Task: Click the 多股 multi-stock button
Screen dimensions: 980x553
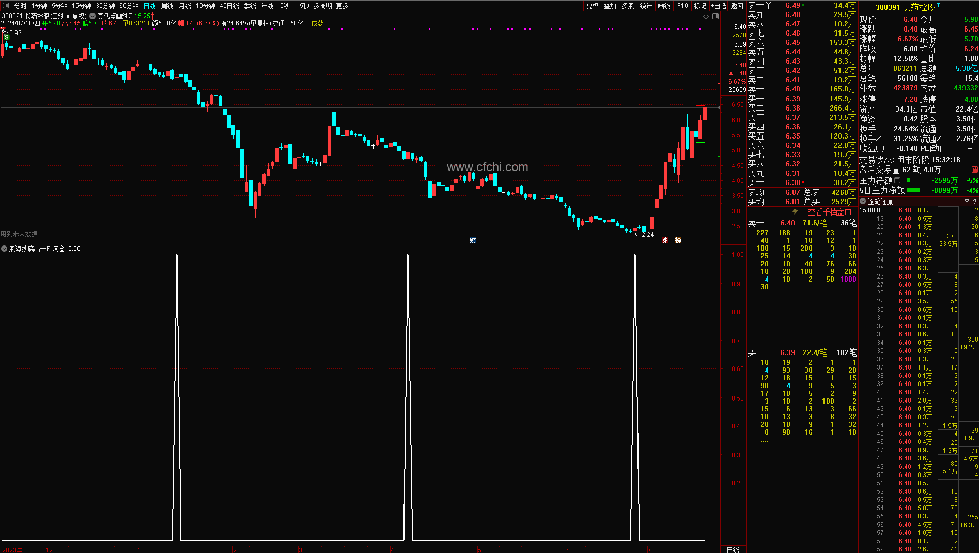Action: [x=628, y=6]
